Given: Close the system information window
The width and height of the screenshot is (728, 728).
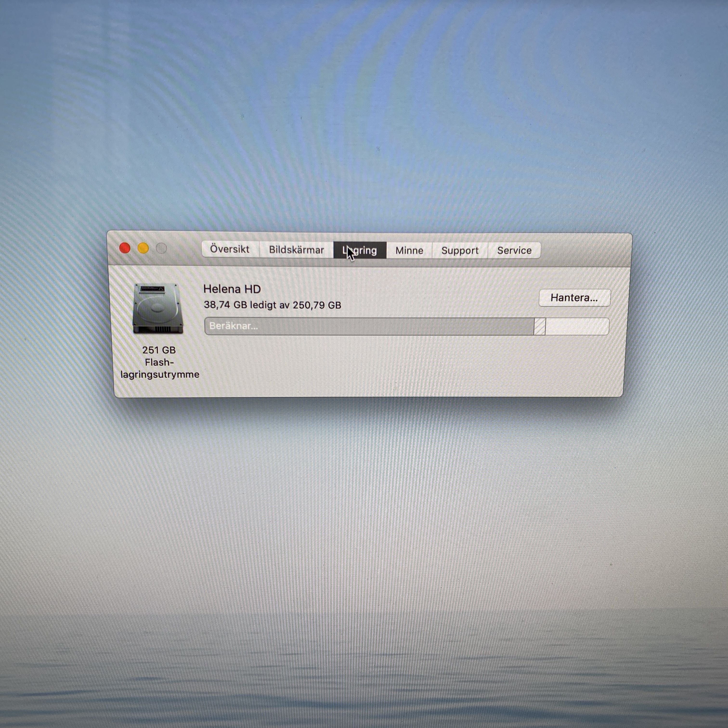Looking at the screenshot, I should tap(125, 248).
